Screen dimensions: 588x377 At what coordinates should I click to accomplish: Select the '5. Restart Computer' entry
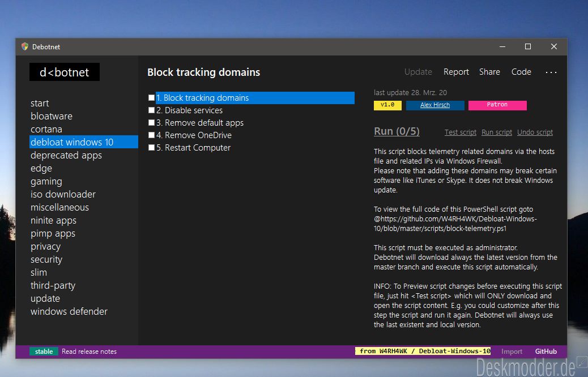pos(193,148)
